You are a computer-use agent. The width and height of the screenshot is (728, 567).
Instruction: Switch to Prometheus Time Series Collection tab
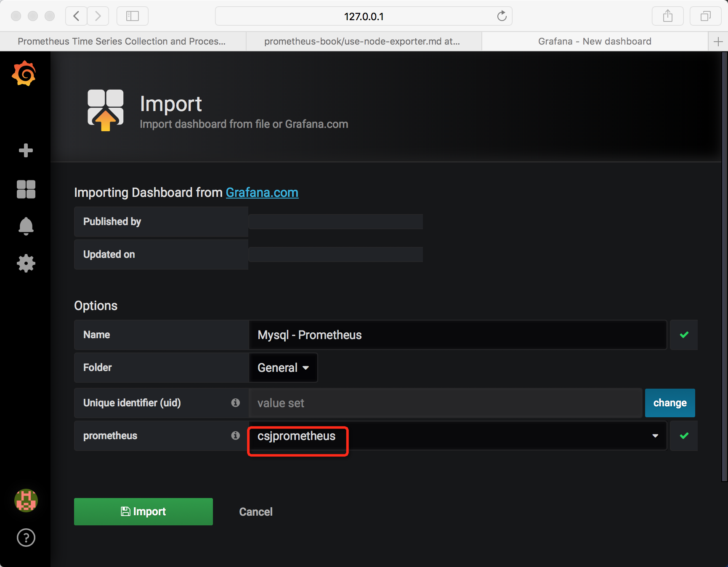tap(122, 41)
